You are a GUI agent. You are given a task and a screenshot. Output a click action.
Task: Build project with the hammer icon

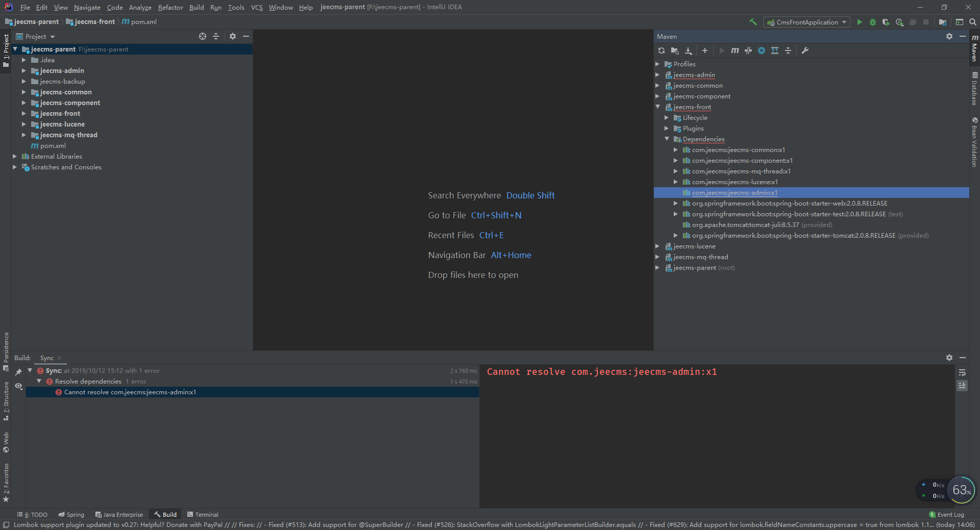753,22
